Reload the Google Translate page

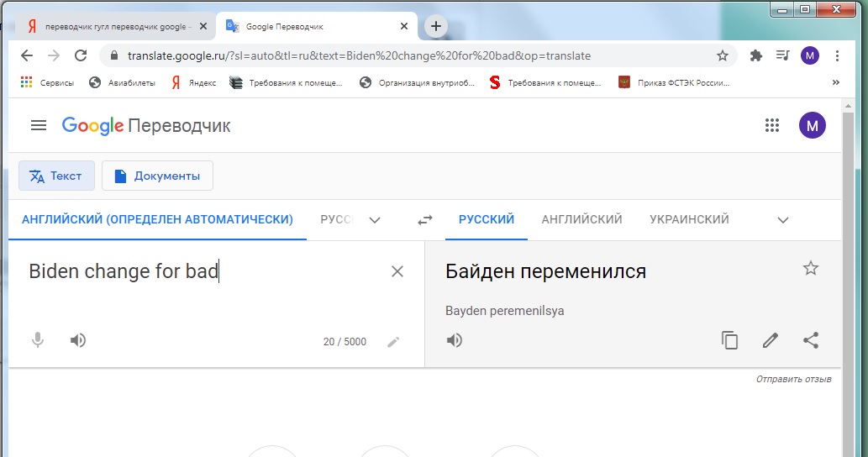pyautogui.click(x=81, y=55)
